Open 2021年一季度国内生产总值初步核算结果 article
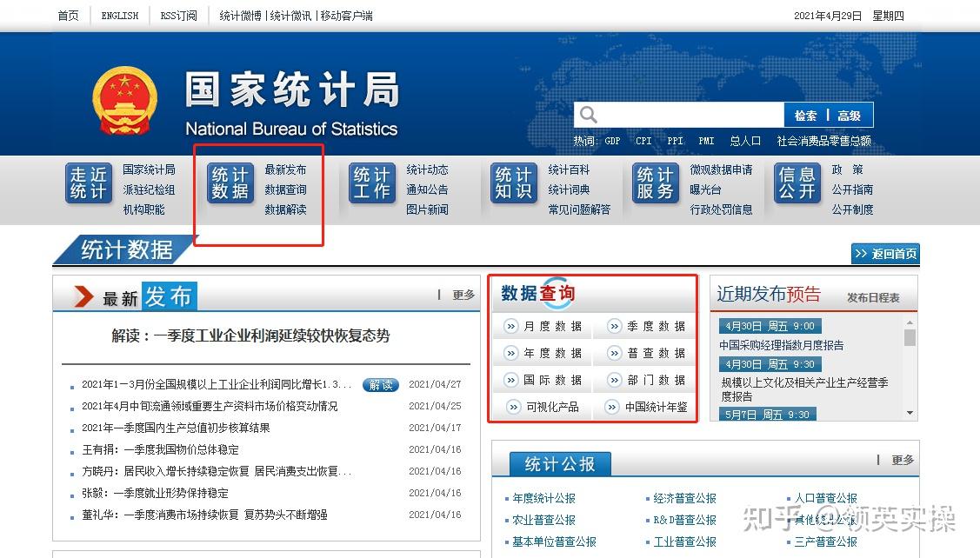Viewport: 980px width, 558px height. coord(176,428)
